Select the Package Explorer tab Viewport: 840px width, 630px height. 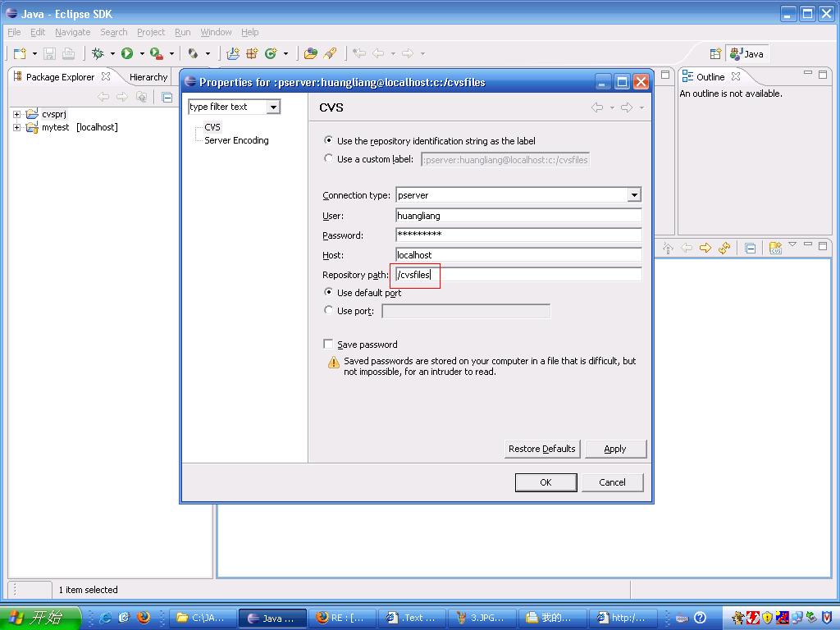60,77
